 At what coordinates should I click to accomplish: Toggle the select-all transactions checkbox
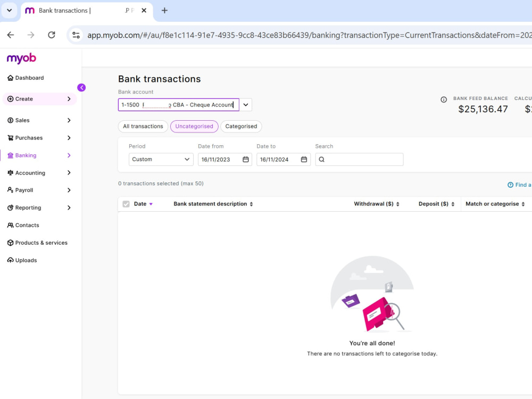126,204
